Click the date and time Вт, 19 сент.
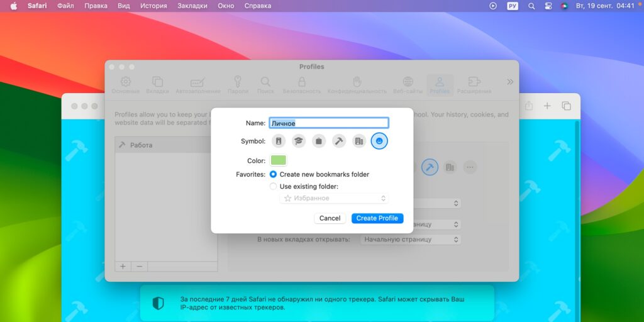 pyautogui.click(x=606, y=6)
